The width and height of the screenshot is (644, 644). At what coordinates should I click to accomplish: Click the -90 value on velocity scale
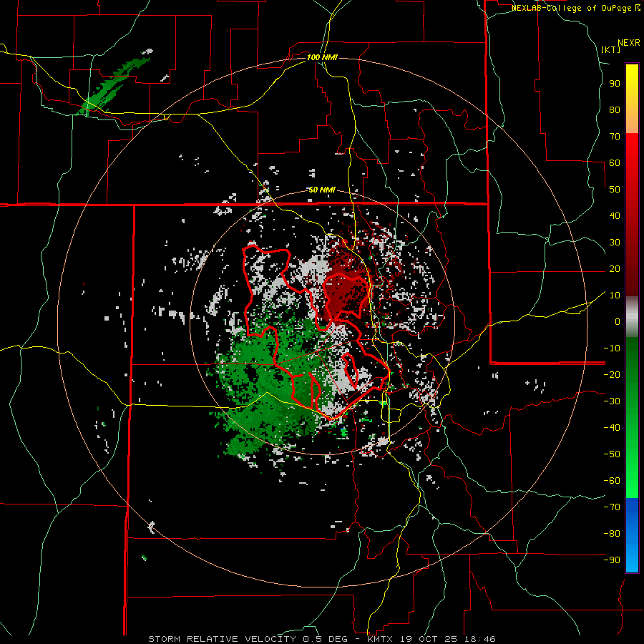[612, 560]
